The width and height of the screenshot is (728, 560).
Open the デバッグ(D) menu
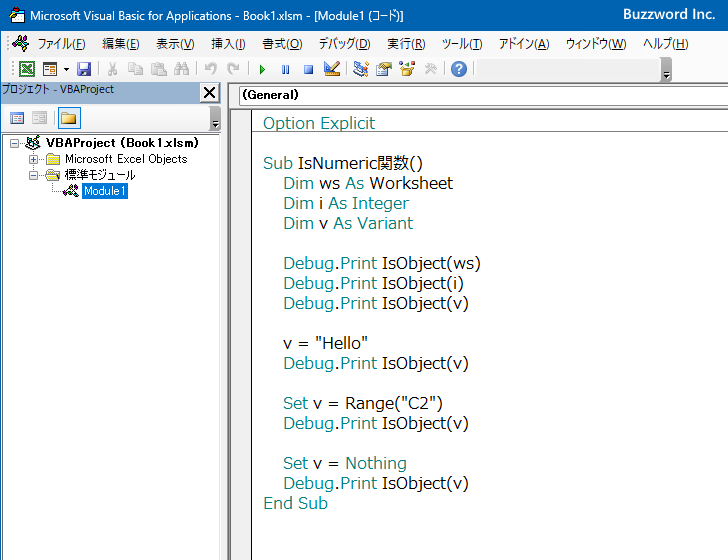click(344, 44)
